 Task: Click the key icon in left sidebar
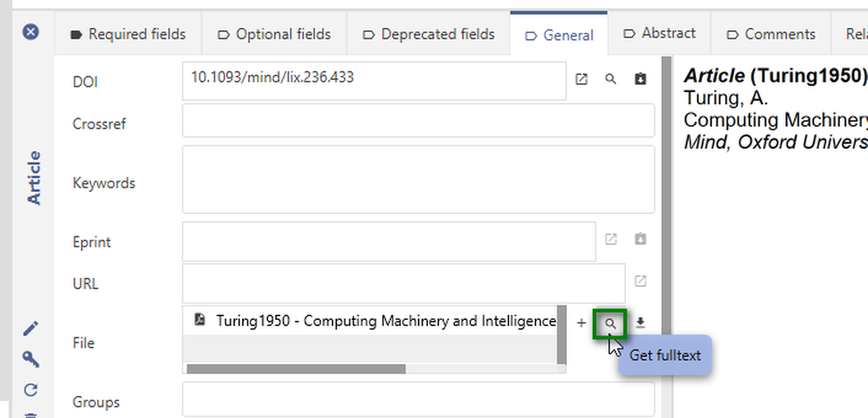pyautogui.click(x=31, y=359)
